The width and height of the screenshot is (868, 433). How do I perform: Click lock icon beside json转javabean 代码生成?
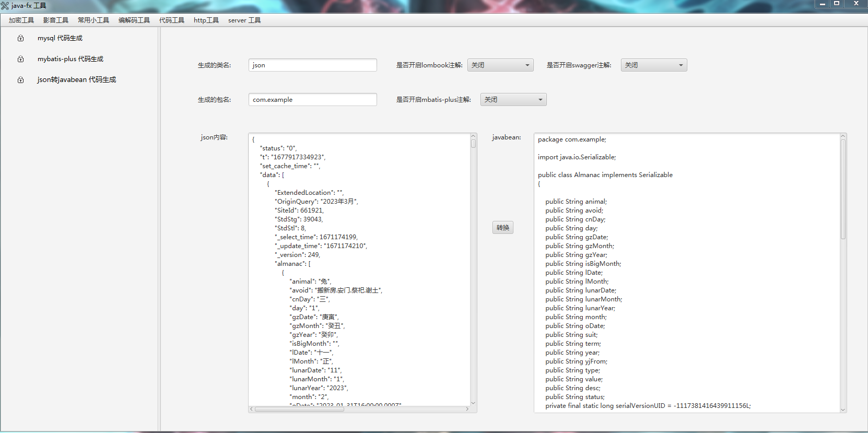point(20,80)
